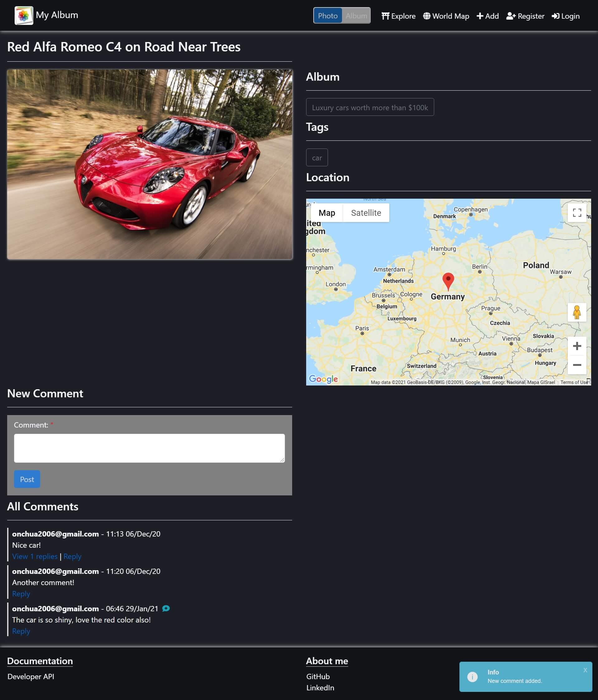The width and height of the screenshot is (598, 700).
Task: Switch to Album view toggle
Action: 356,16
